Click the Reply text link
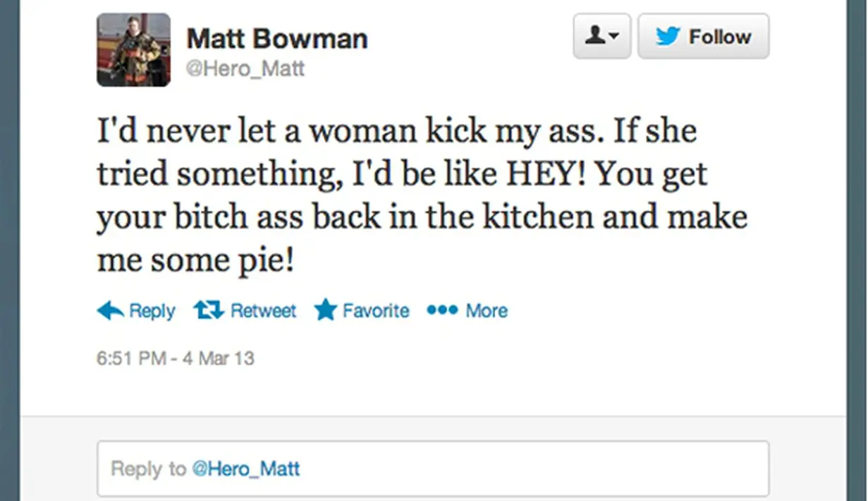 152,310
